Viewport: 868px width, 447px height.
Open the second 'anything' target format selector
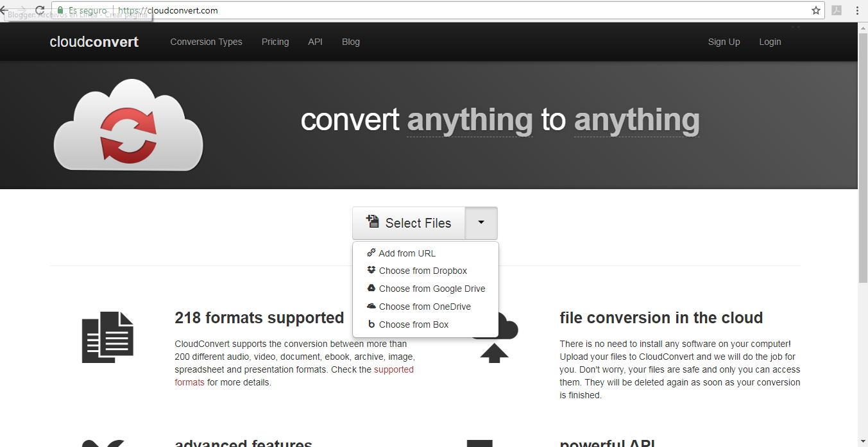[636, 120]
